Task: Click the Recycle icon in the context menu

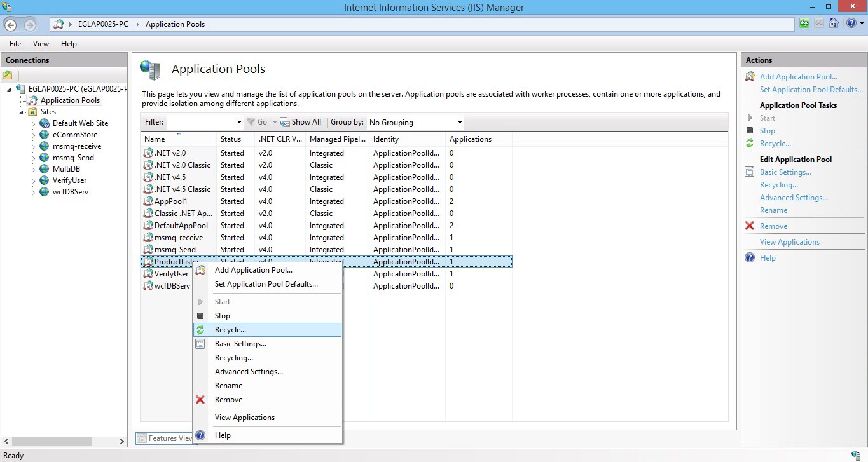Action: pos(200,330)
